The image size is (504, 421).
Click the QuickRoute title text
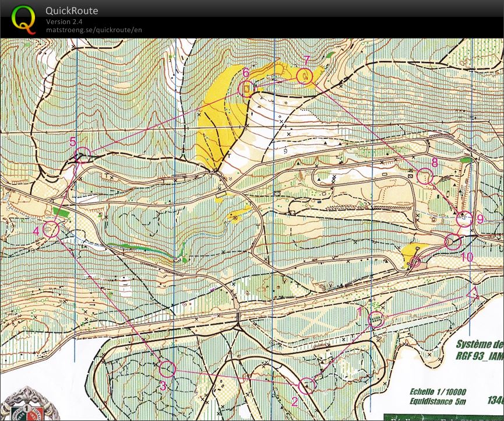[72, 11]
